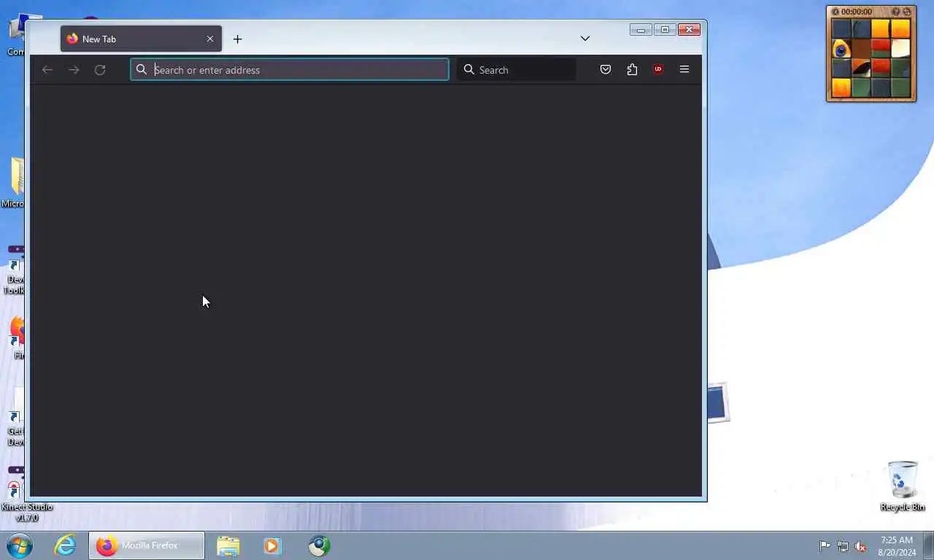This screenshot has height=560, width=934.
Task: Click the toucan eye puzzle tile
Action: click(841, 49)
